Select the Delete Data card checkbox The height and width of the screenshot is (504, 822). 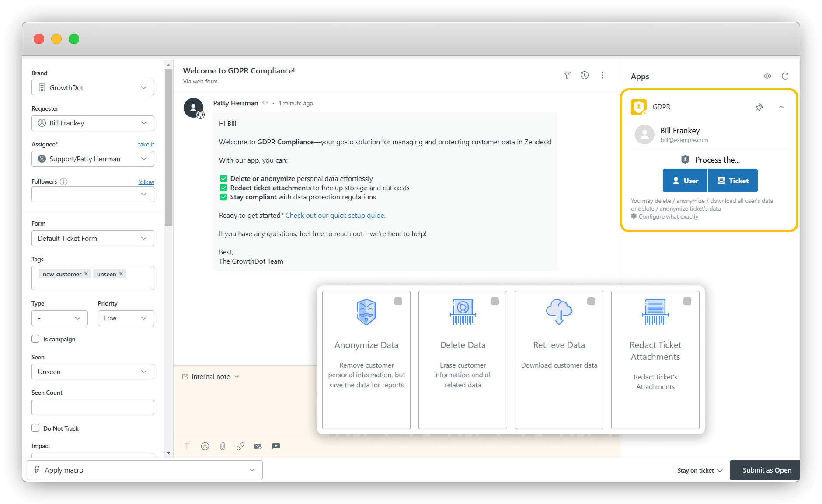tap(495, 301)
